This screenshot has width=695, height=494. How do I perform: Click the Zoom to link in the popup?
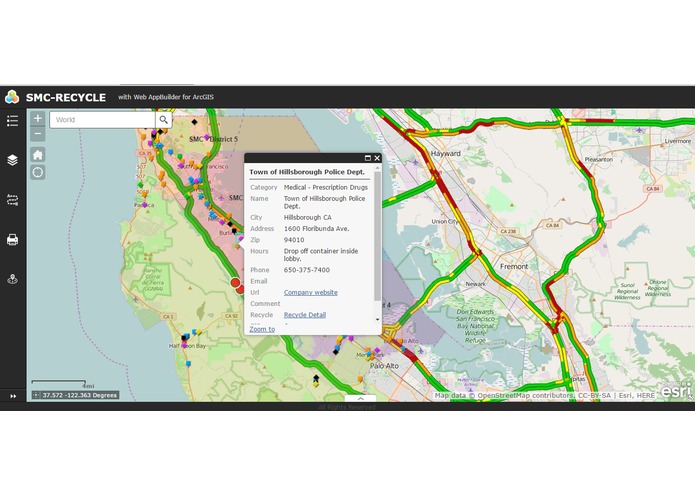[262, 329]
